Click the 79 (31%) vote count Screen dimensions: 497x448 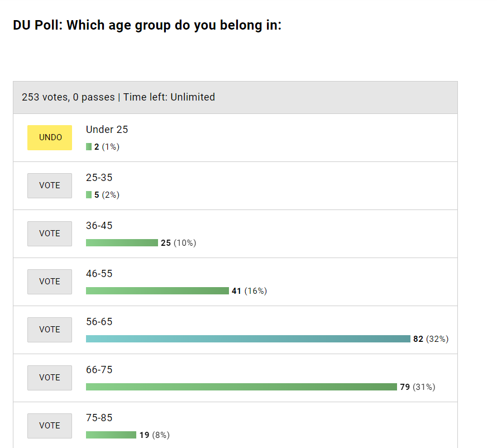(417, 387)
